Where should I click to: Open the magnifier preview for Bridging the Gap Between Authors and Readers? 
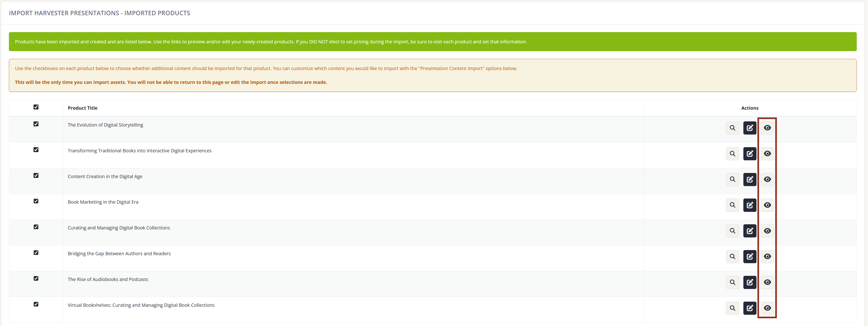[733, 256]
